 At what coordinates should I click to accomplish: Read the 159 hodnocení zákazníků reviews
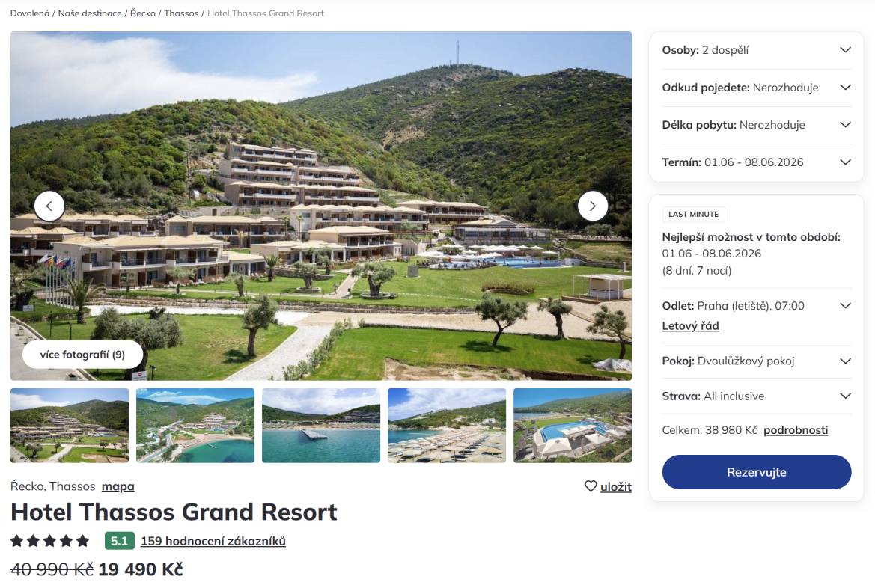point(213,541)
